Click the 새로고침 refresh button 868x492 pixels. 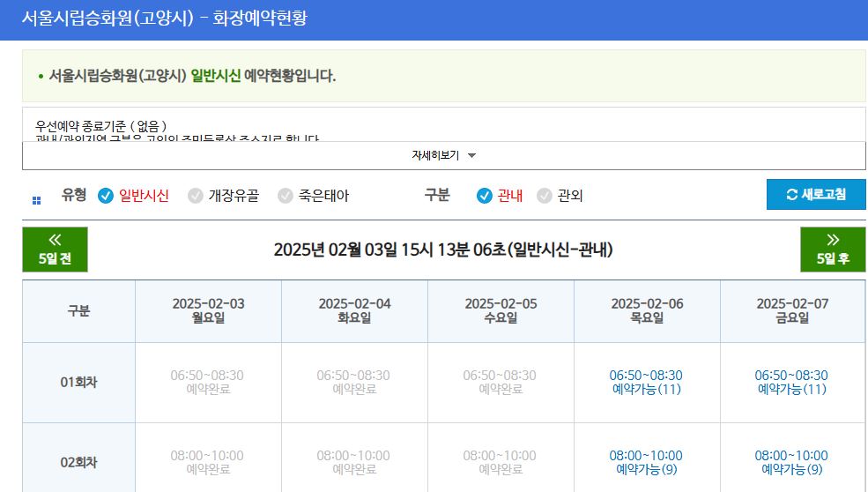816,195
